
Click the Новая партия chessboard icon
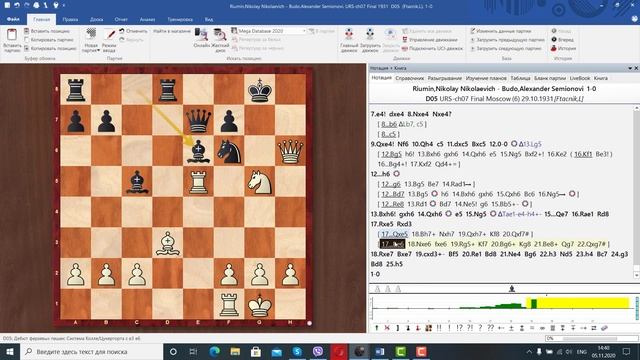click(x=91, y=34)
